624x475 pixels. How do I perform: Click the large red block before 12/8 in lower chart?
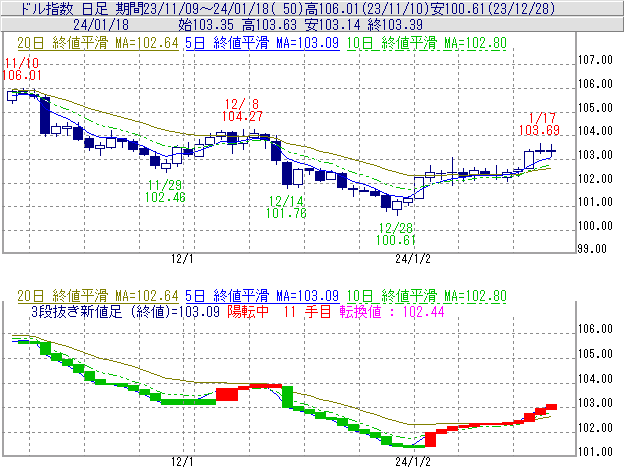click(227, 395)
